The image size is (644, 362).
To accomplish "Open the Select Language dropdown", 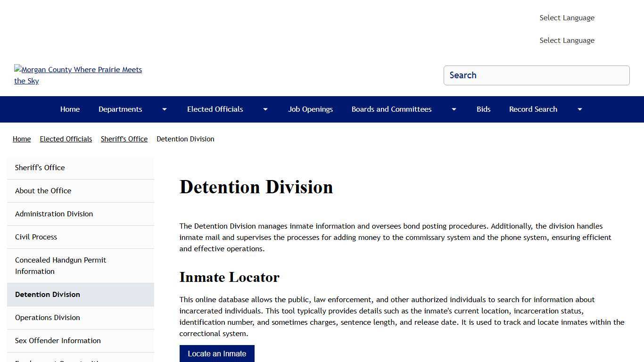I will [x=567, y=17].
